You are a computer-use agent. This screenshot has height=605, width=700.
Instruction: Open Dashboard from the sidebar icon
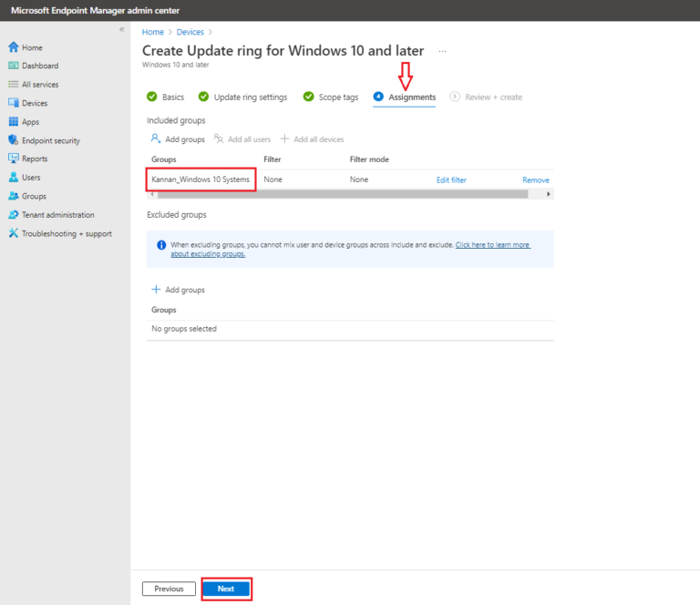coord(14,66)
